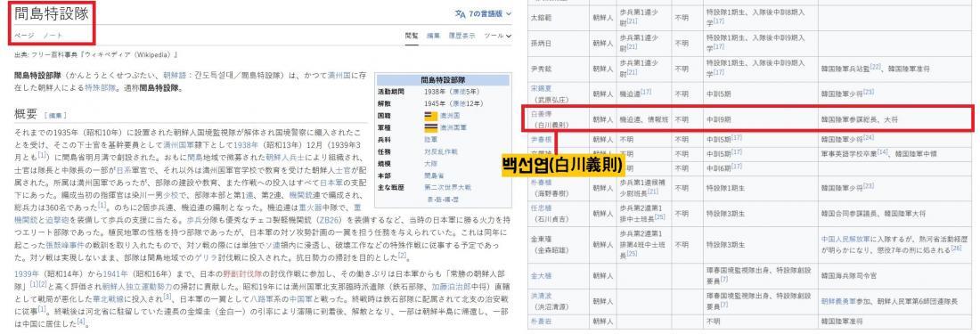
Task: Open the 間島省 link in infobox
Action: [x=435, y=175]
